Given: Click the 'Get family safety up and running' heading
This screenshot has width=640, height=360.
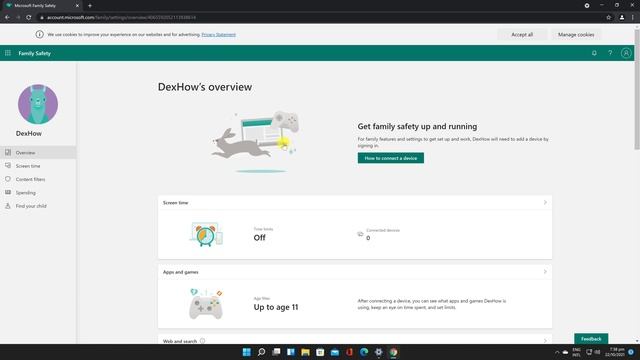Looking at the screenshot, I should [x=417, y=127].
